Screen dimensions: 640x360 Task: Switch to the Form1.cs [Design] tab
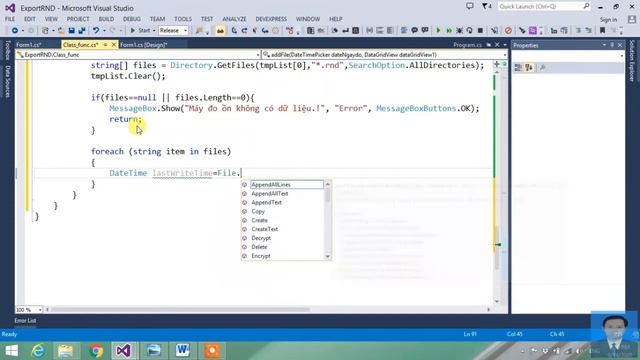coord(144,44)
